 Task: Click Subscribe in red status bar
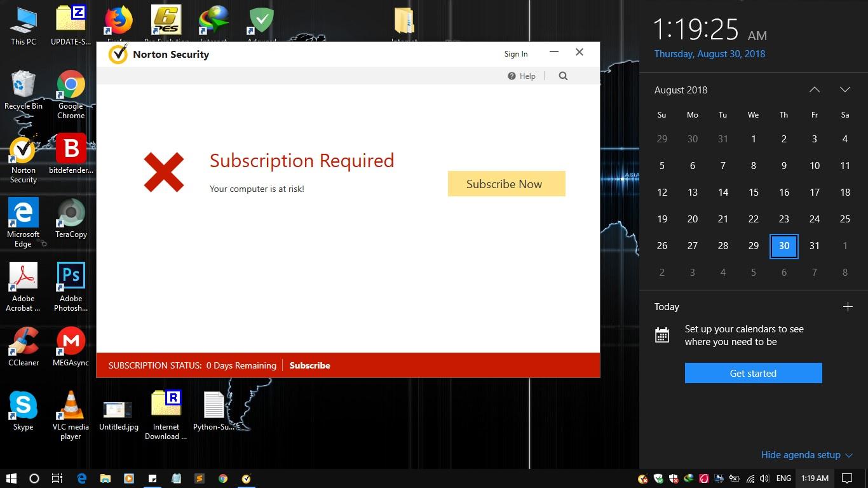coord(309,365)
